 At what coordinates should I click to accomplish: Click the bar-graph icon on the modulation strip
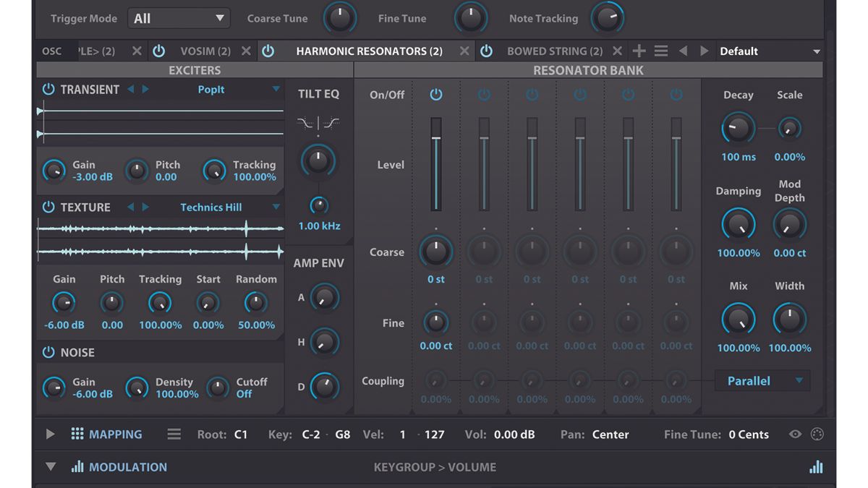(816, 467)
